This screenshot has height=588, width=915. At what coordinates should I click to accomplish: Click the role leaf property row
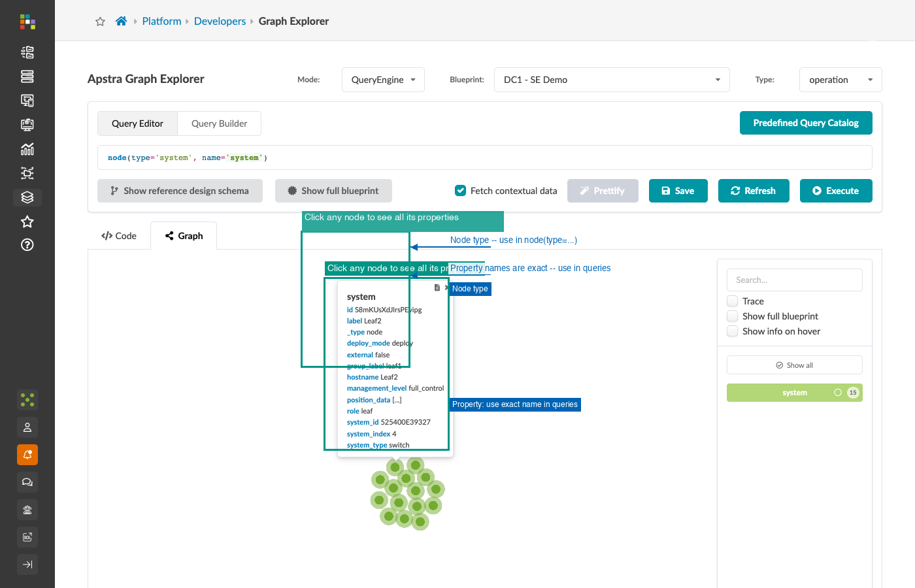pyautogui.click(x=360, y=411)
